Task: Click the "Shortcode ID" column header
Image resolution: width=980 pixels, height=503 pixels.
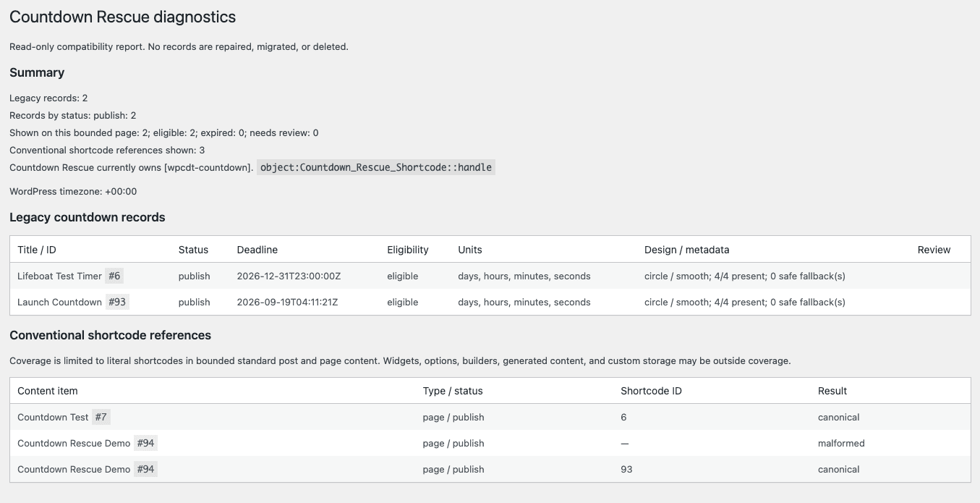Action: click(651, 391)
